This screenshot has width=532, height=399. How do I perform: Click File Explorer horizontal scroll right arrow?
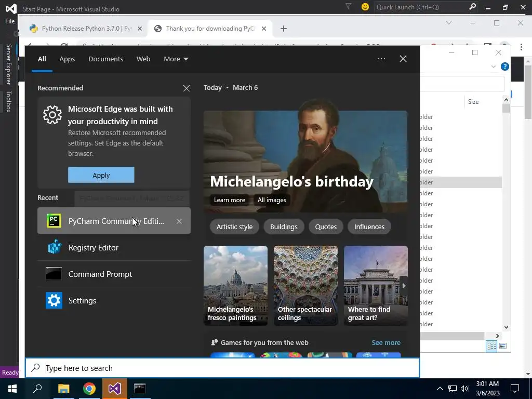pyautogui.click(x=497, y=336)
